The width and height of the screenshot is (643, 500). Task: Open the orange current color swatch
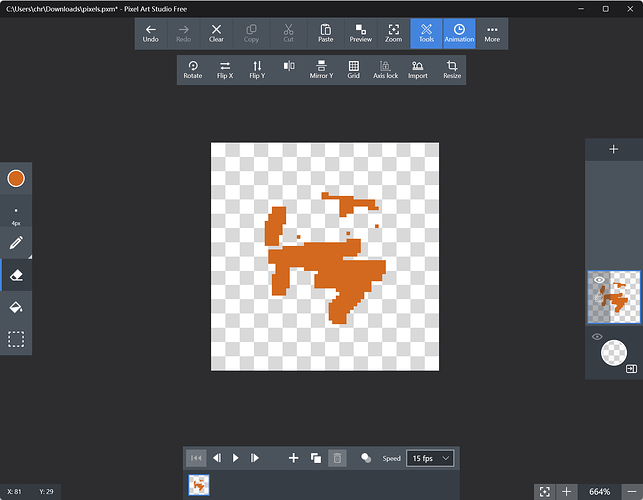[16, 179]
